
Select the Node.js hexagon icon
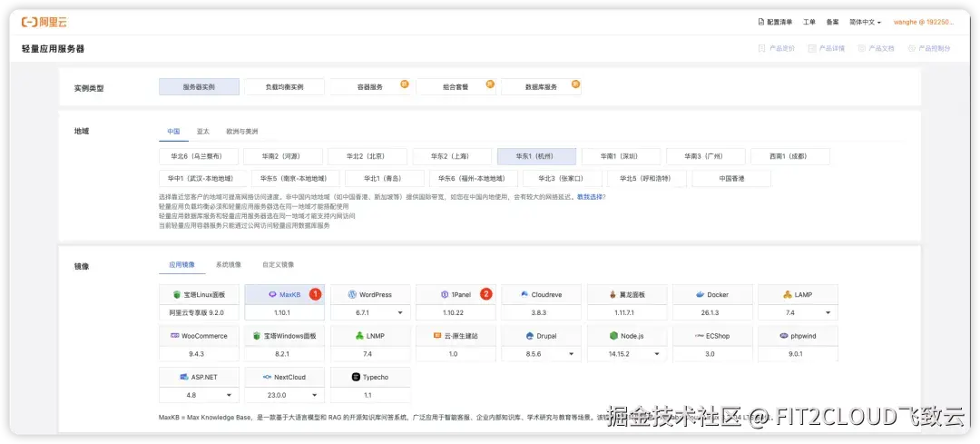click(x=613, y=336)
